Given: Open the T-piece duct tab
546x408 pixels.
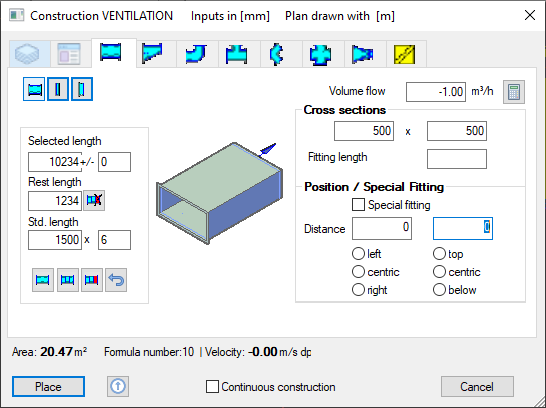Looking at the screenshot, I should (237, 54).
